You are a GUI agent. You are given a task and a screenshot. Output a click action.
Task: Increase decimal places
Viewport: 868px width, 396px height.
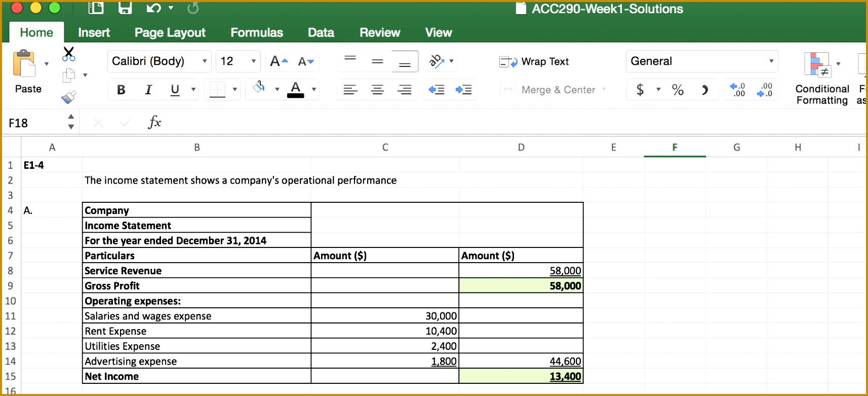[x=737, y=90]
